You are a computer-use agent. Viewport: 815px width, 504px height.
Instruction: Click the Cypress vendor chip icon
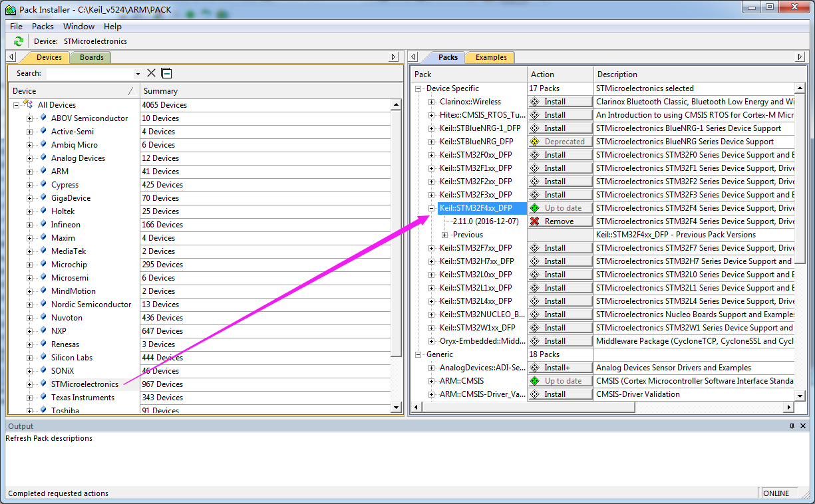(43, 184)
